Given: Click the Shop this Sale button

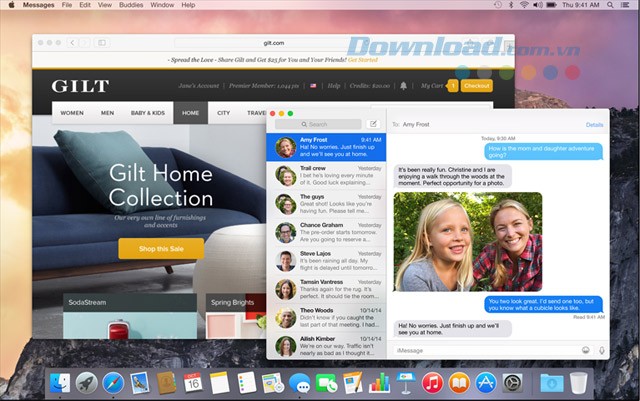Looking at the screenshot, I should click(x=161, y=249).
